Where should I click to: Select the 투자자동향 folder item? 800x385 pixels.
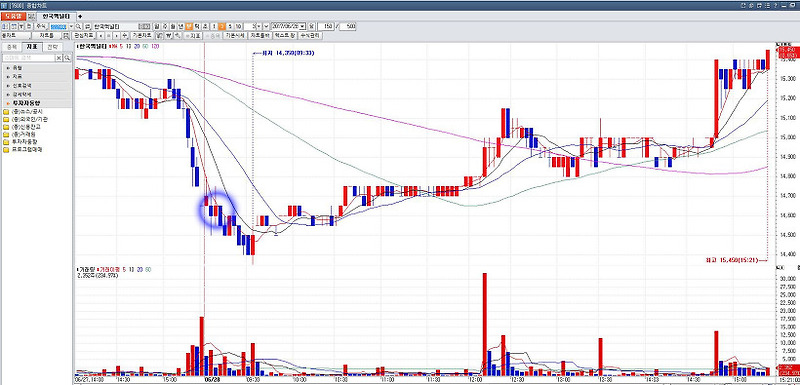point(20,142)
